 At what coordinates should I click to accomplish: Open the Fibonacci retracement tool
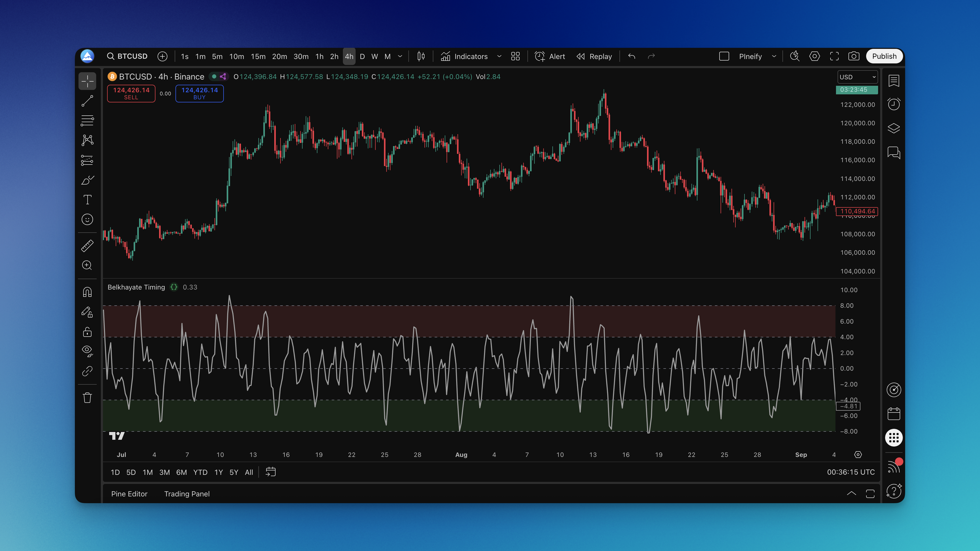(87, 121)
